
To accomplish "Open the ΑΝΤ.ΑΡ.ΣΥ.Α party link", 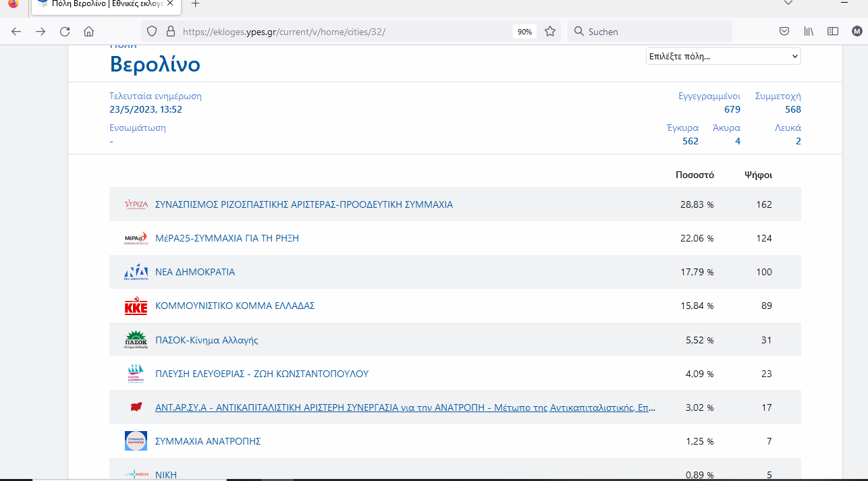I will 405,407.
